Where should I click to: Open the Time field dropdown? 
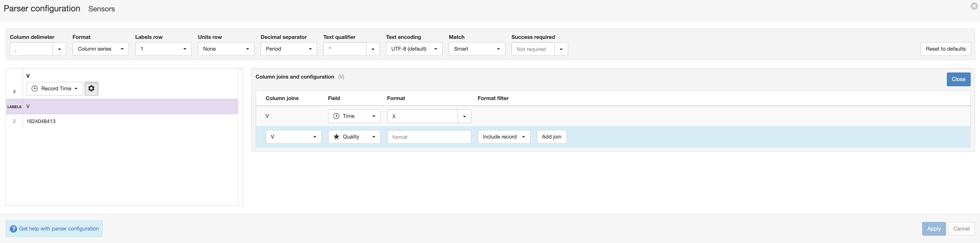(354, 116)
